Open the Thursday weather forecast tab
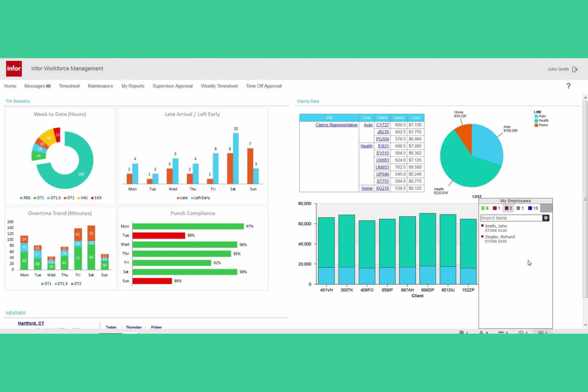Image resolution: width=588 pixels, height=392 pixels. point(133,327)
